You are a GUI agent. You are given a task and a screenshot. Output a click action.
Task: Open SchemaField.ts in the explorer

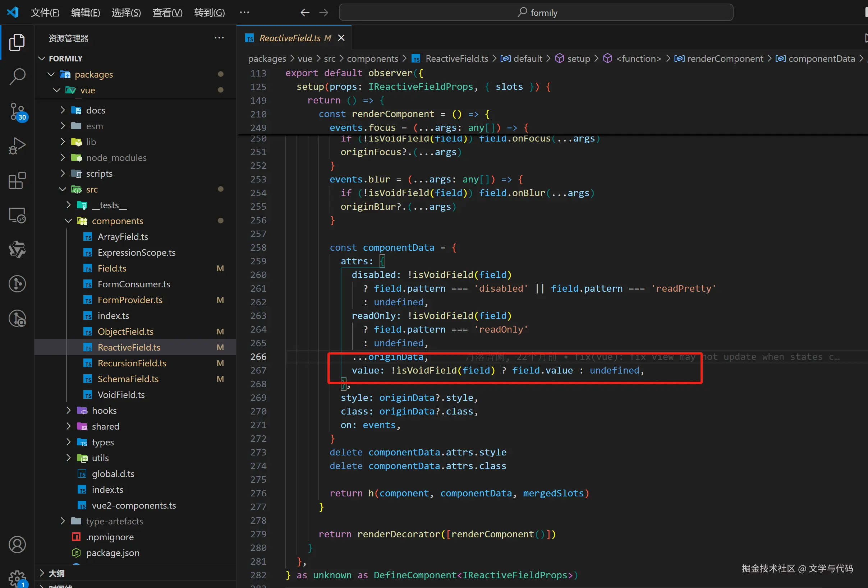[x=128, y=379]
